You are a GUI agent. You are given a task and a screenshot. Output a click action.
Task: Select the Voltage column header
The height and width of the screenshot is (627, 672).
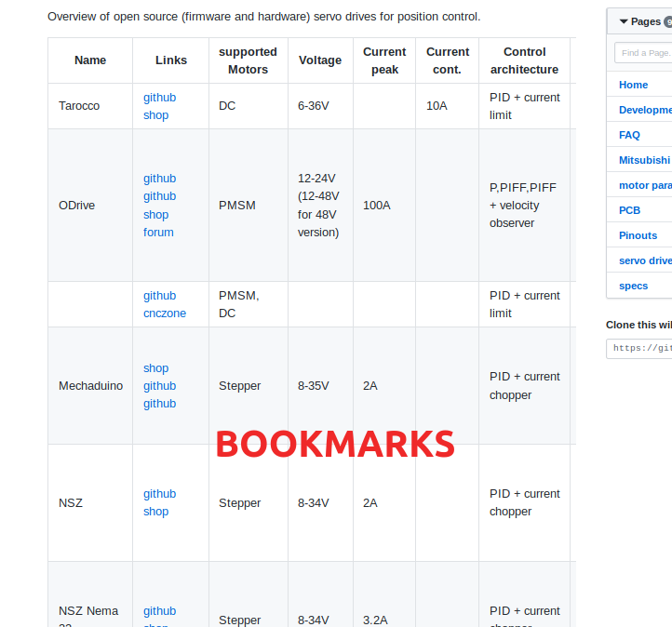tap(320, 60)
